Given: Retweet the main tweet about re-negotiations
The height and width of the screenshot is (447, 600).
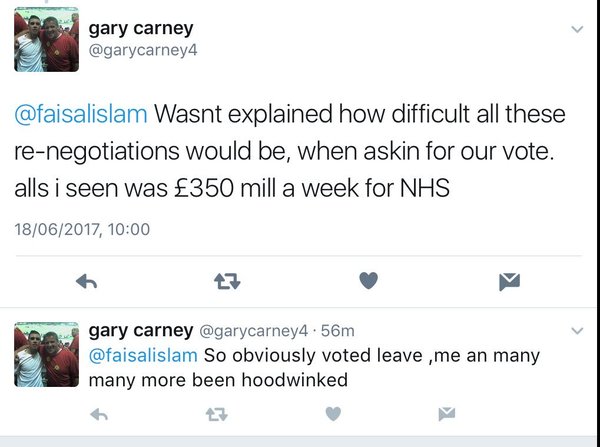Looking at the screenshot, I should (227, 282).
